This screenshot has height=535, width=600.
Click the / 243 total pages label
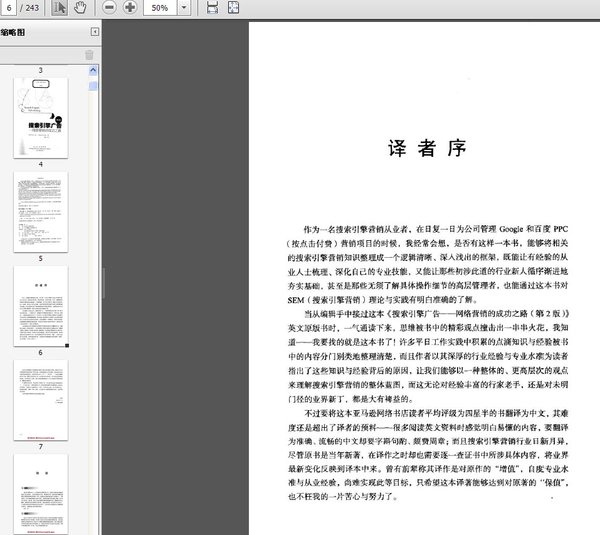[29, 8]
